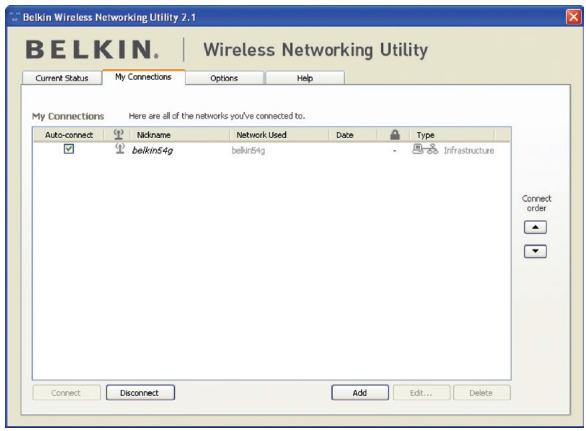Click the dash under the lock column
Viewport: 586px width, 431px height.
pyautogui.click(x=395, y=151)
